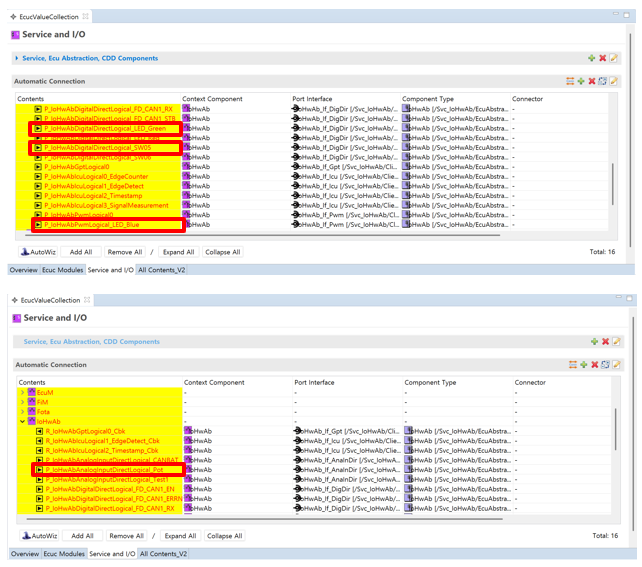Open Ecuc Modules tab in upper window
642x567 pixels.
pyautogui.click(x=63, y=270)
